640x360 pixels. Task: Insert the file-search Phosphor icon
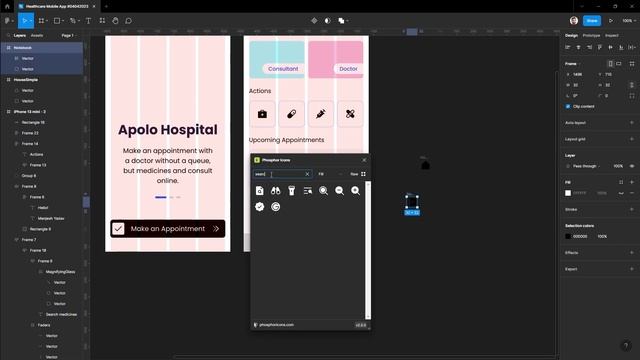pos(260,191)
